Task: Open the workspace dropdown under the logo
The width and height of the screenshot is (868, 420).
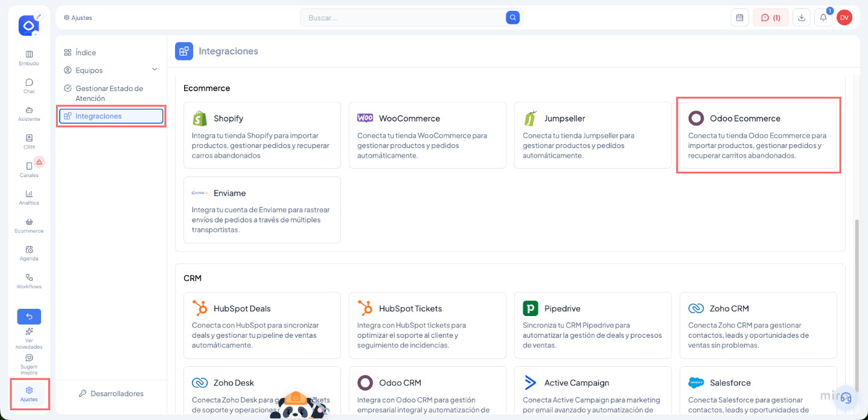Action: [x=35, y=34]
